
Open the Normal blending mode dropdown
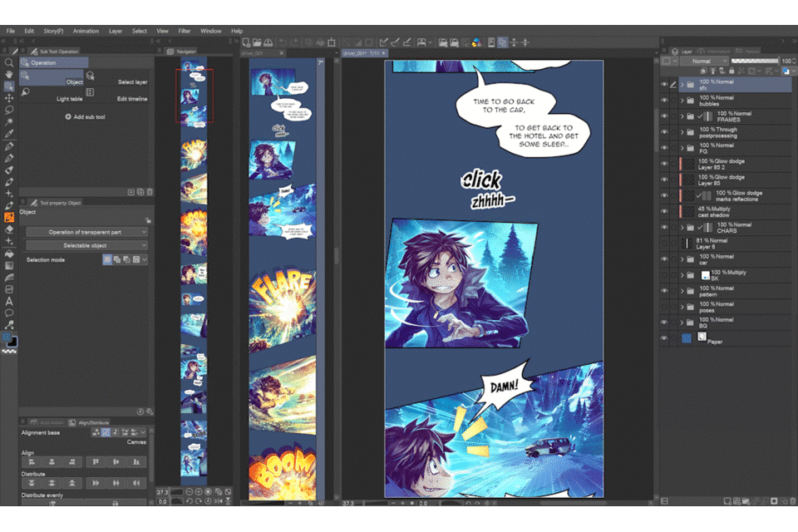point(705,61)
